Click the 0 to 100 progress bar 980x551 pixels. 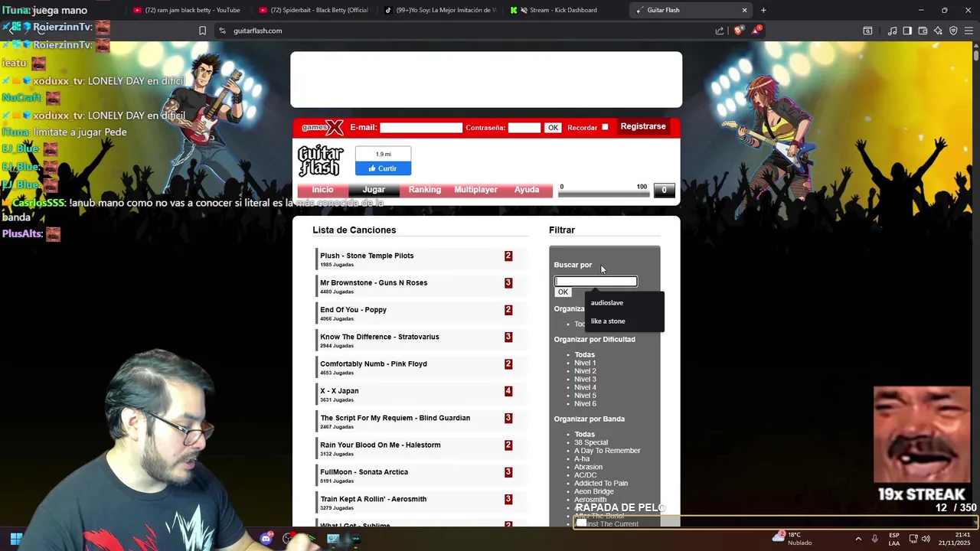tap(604, 194)
